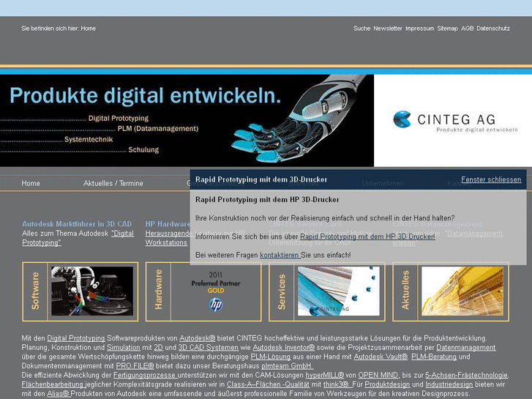Click the HP Hardware heading
The width and height of the screenshot is (532, 399).
point(168,224)
